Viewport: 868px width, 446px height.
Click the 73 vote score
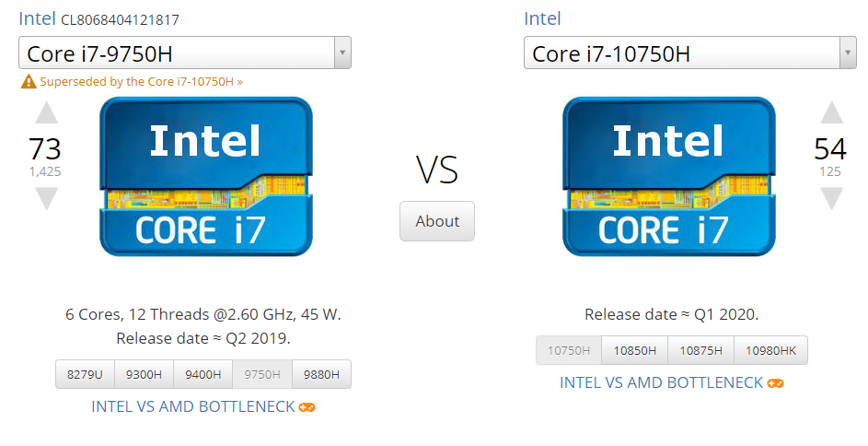(x=45, y=148)
